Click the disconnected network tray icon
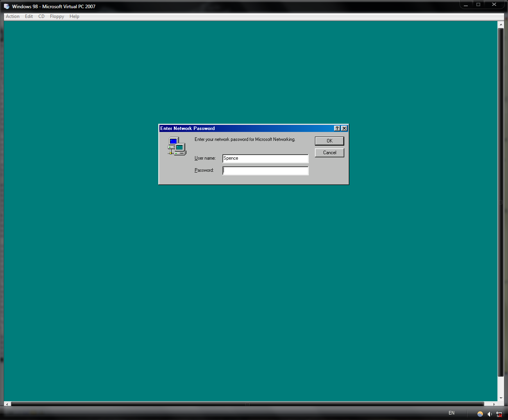Screen dimensions: 508x420 (x=499, y=414)
